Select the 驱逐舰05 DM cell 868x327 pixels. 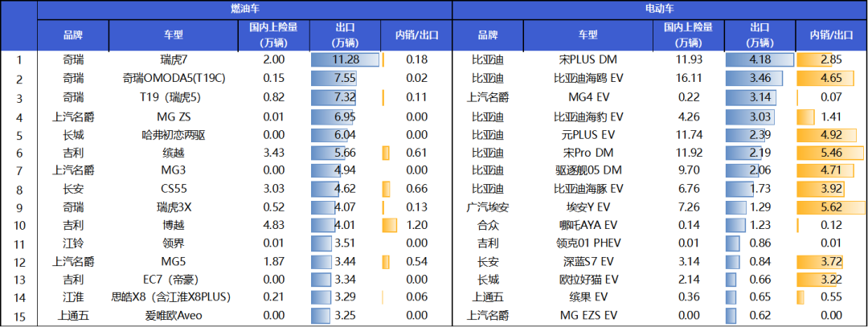pos(588,170)
